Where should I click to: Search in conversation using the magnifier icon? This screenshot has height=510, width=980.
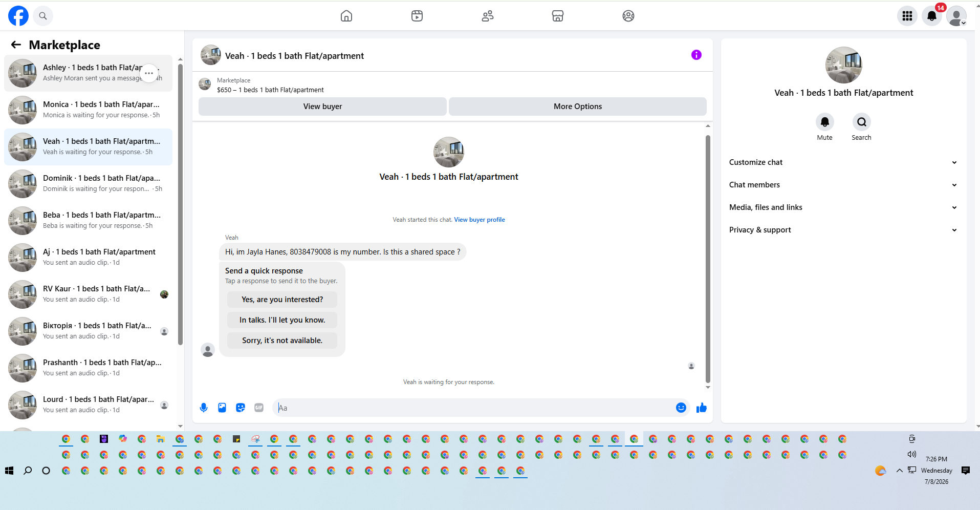click(862, 122)
